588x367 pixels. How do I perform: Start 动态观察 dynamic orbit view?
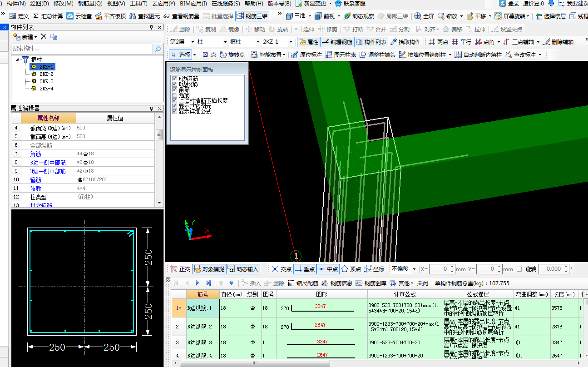359,16
